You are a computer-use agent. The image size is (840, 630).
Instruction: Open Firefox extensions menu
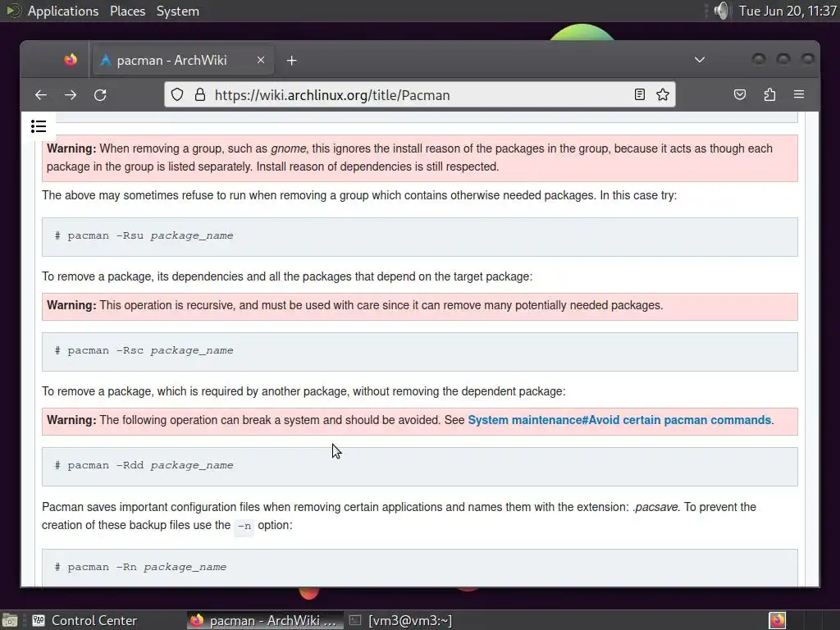pyautogui.click(x=769, y=95)
